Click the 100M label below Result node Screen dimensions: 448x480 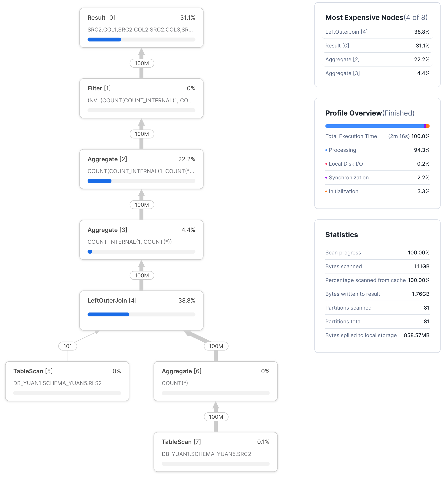coord(142,63)
